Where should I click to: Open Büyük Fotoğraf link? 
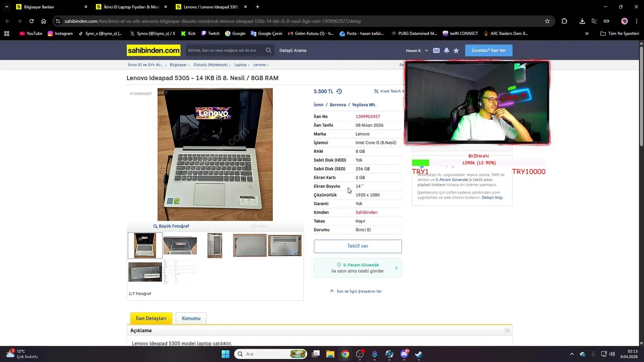click(x=171, y=226)
